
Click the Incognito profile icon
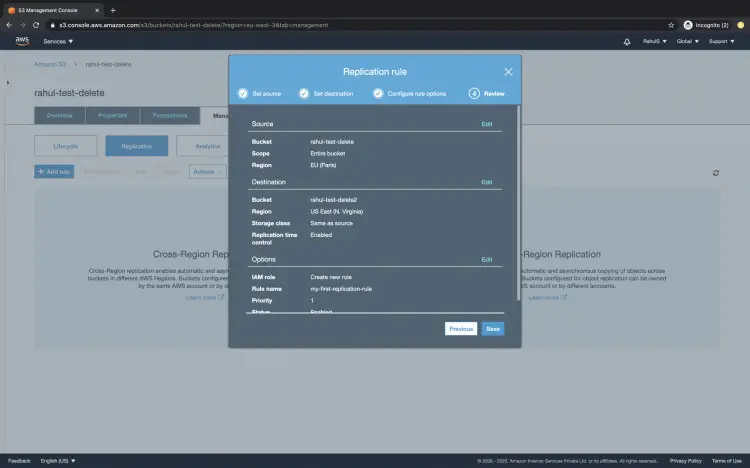[688, 25]
